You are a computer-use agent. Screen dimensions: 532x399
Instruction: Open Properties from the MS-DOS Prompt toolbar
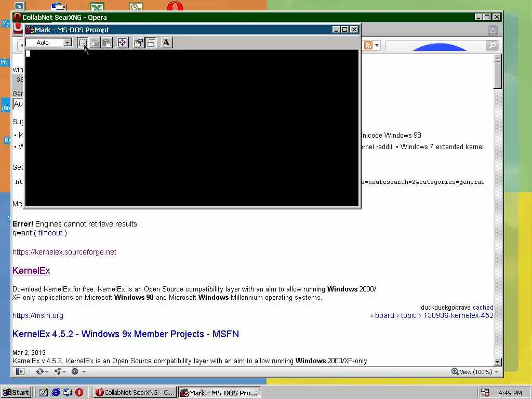pos(138,43)
